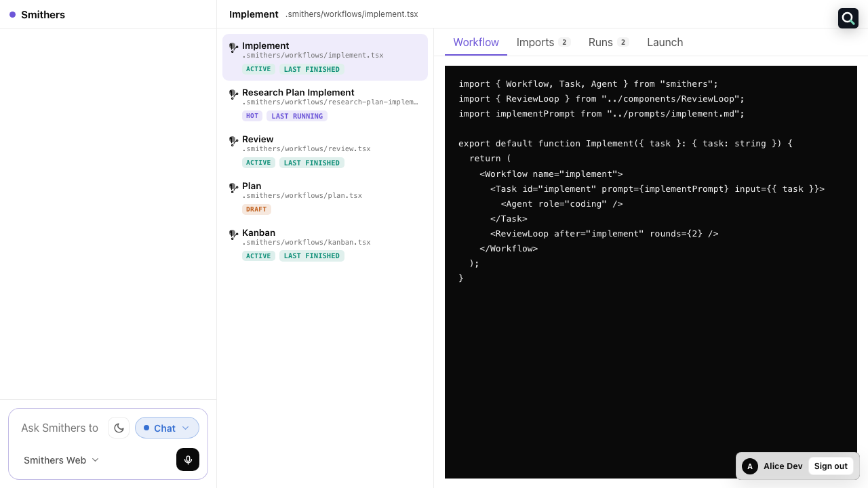
Task: Click the HOT badge on Research Plan Implement
Action: (x=252, y=116)
